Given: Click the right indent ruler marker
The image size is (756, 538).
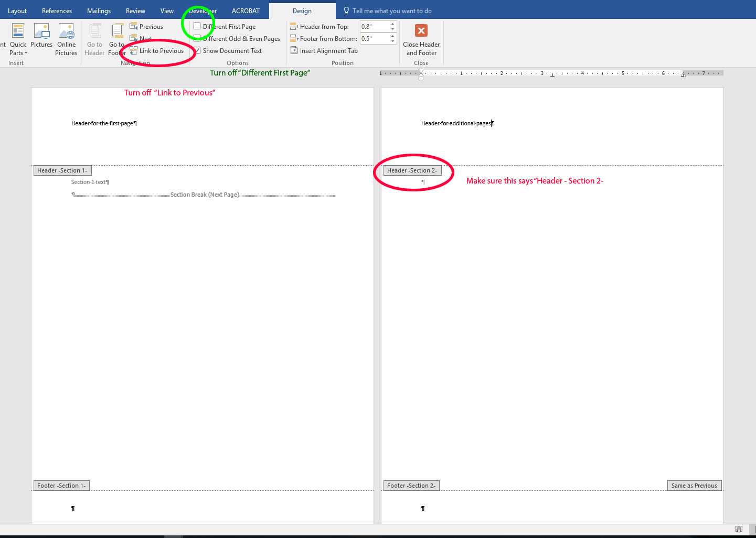Looking at the screenshot, I should 683,75.
